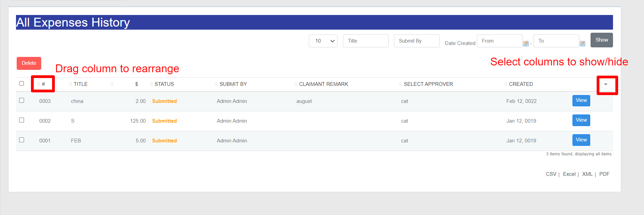Export the table as CSV

pos(551,174)
